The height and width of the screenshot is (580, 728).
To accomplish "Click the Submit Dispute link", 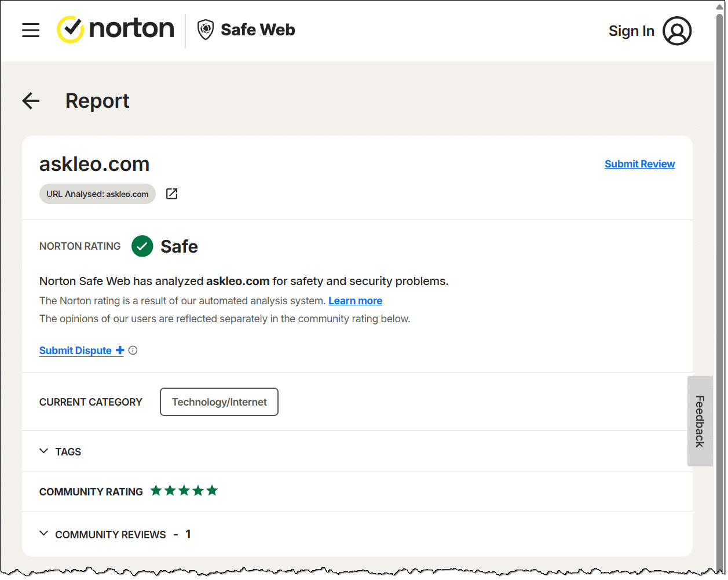I will click(x=75, y=351).
